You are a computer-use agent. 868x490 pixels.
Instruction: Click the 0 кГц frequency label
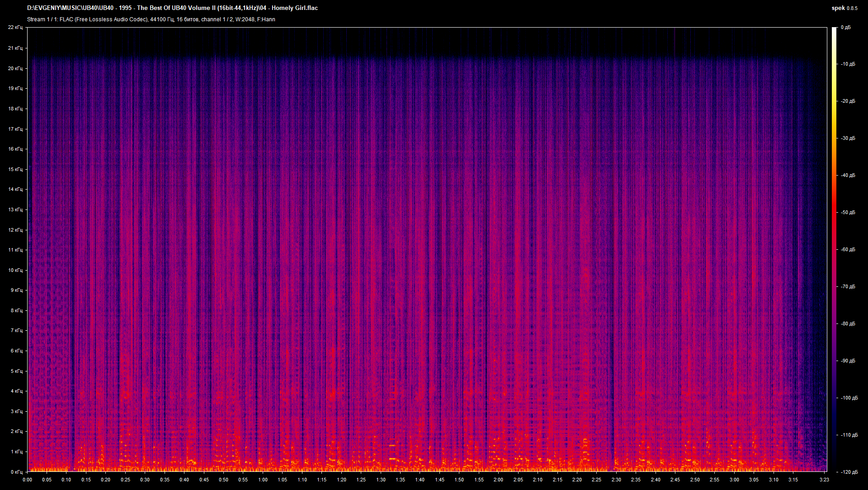(17, 472)
